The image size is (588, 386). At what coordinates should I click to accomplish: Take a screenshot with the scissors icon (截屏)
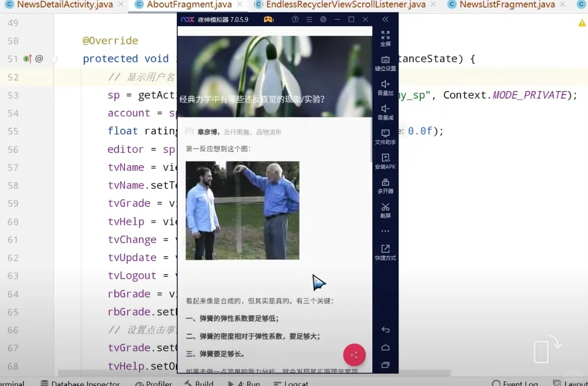pos(385,210)
